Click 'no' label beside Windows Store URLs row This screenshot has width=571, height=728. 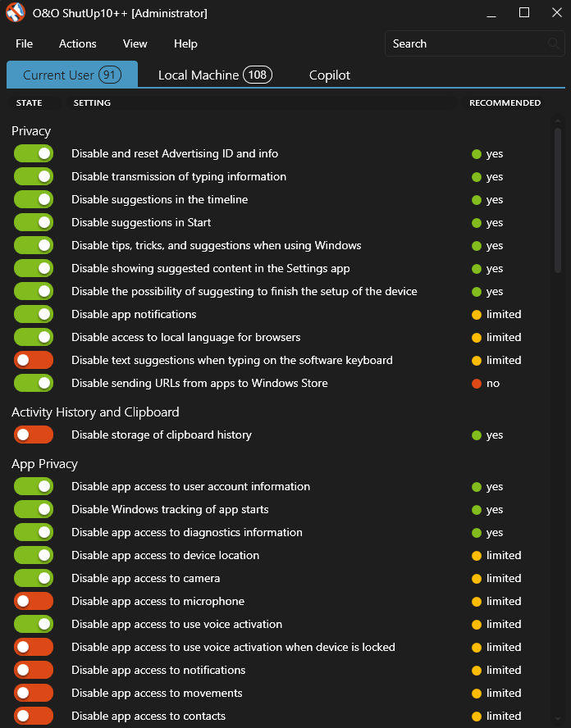(x=493, y=384)
